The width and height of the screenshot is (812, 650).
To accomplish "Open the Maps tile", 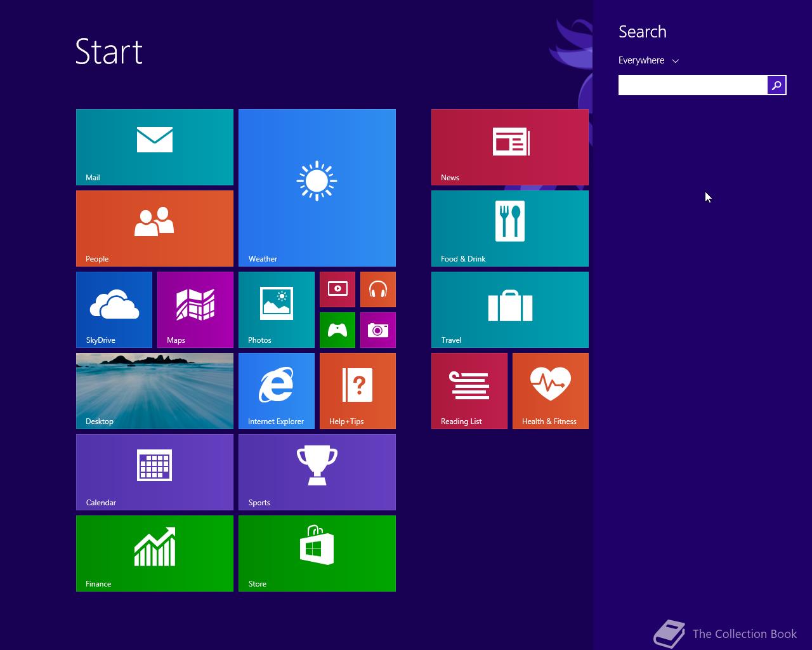I will [x=195, y=310].
